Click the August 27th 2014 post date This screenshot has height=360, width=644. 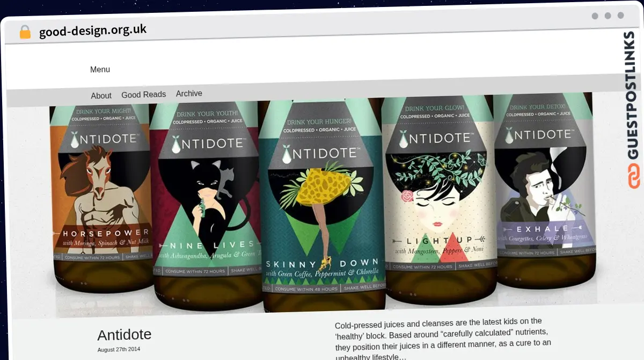(x=119, y=349)
